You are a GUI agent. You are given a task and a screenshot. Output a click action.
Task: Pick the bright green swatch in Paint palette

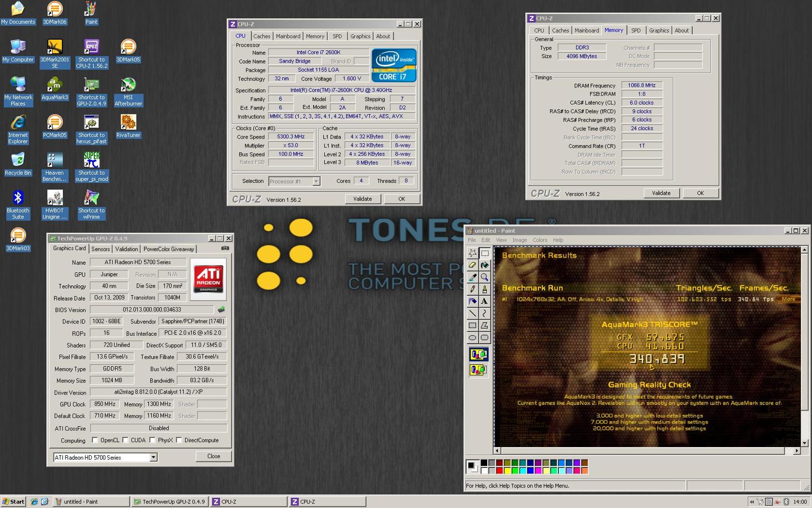[x=515, y=470]
